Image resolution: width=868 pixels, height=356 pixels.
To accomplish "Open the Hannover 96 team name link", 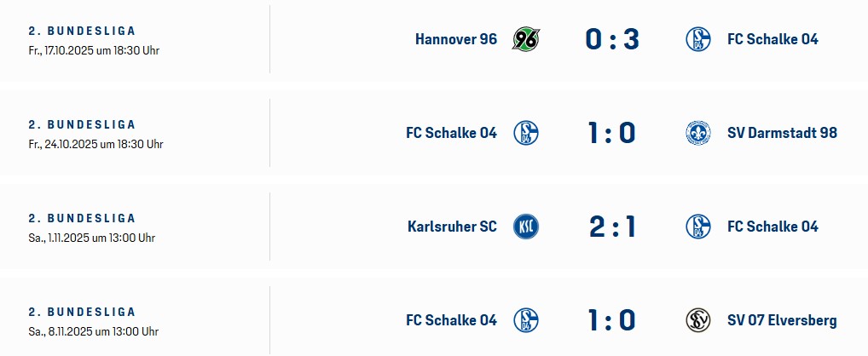I will 455,39.
